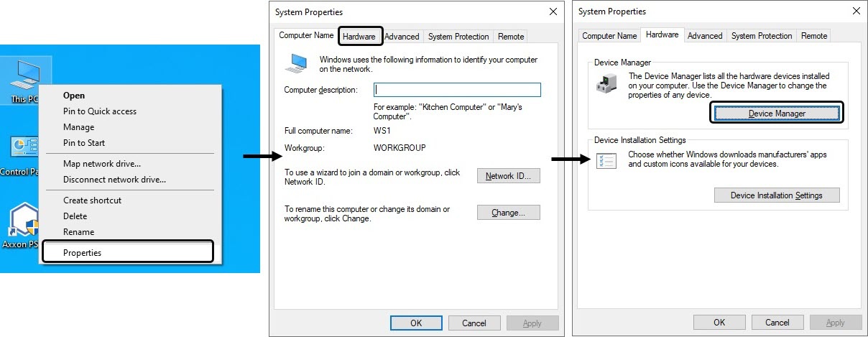Select Pin to Quick access menu entry
868x337 pixels.
(99, 111)
